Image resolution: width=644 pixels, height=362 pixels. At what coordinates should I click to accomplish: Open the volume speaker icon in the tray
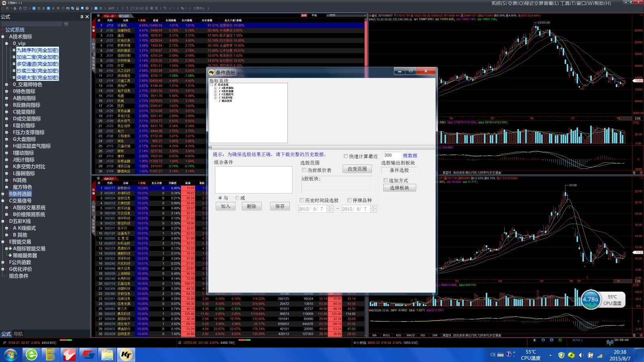pos(580,355)
